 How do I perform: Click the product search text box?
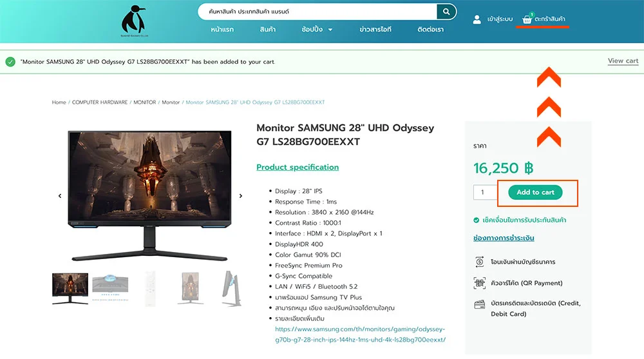tap(317, 12)
